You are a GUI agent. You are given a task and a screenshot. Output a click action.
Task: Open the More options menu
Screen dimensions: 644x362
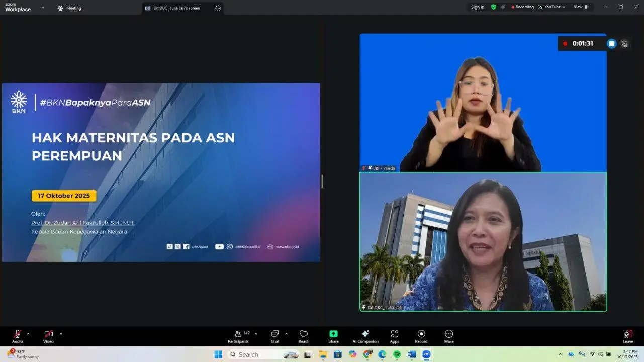pos(448,336)
